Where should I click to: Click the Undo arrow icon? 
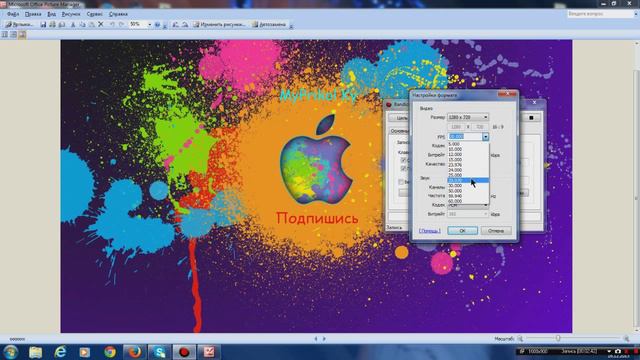(112, 24)
